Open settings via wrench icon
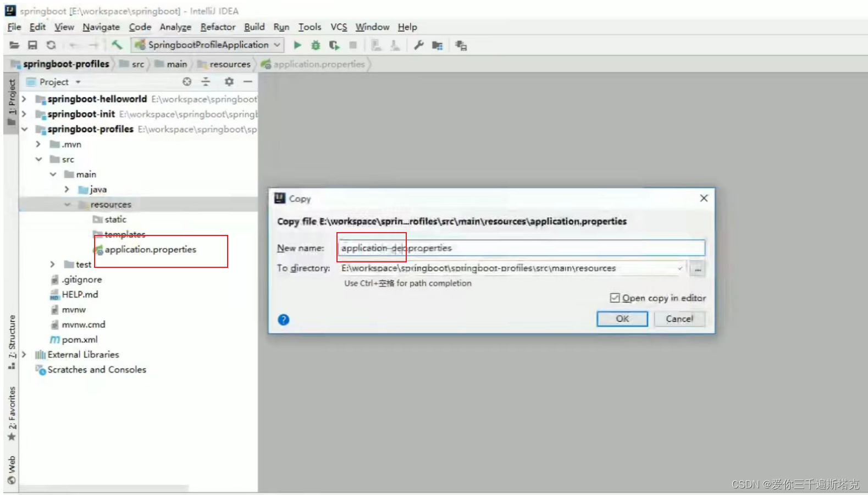 pos(419,45)
